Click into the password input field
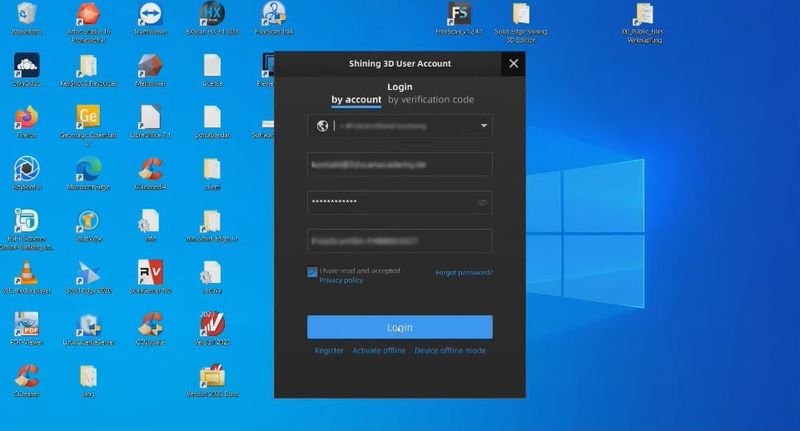800x431 pixels. point(390,202)
